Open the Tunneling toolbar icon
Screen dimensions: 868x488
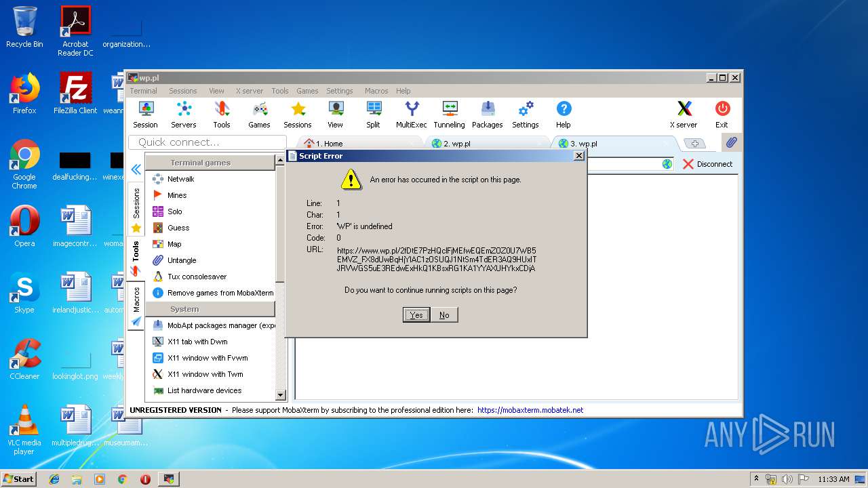click(x=450, y=115)
